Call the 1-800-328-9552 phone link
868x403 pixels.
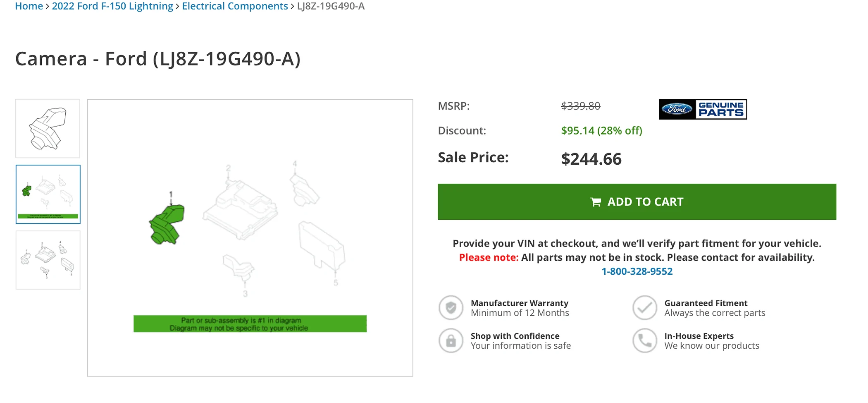click(x=637, y=271)
